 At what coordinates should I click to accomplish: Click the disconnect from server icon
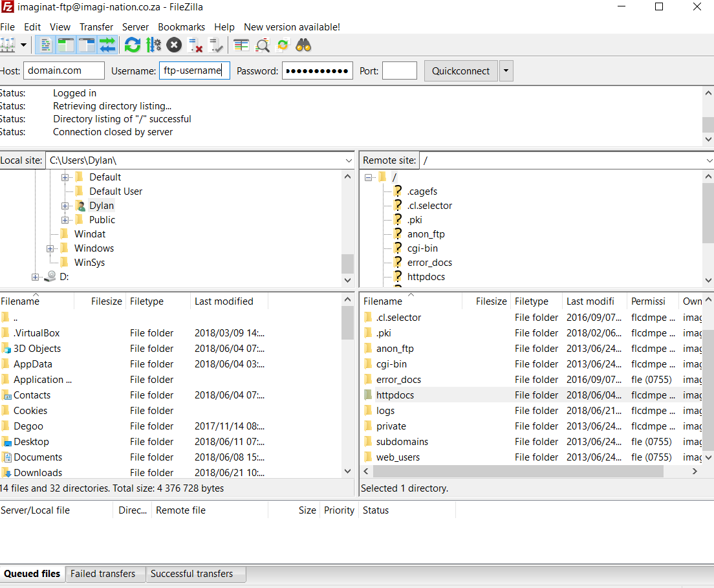tap(195, 45)
